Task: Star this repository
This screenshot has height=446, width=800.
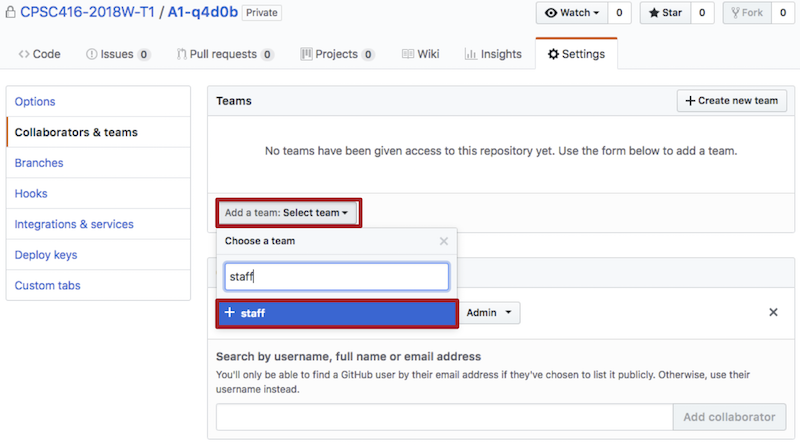Action: click(x=665, y=13)
